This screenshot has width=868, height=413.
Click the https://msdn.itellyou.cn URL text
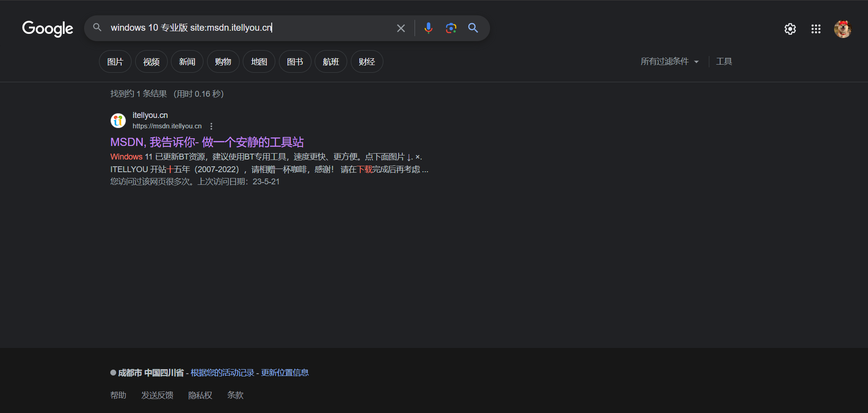[x=167, y=126]
